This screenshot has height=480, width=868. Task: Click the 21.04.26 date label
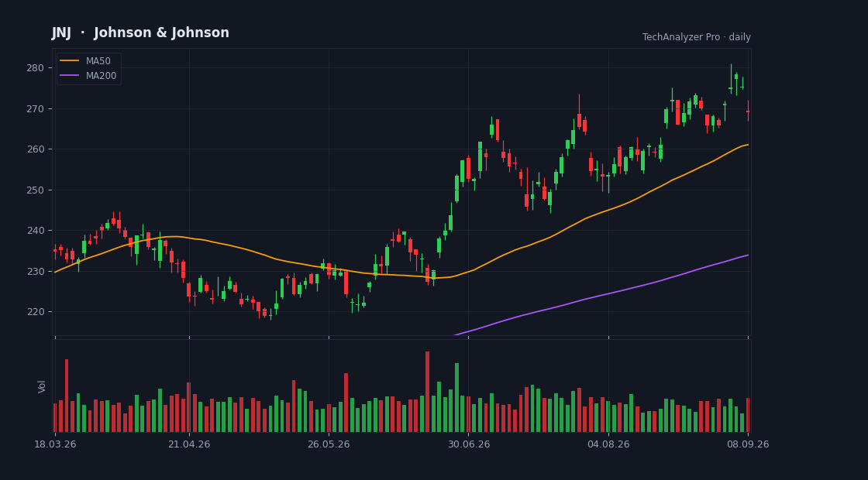189,444
